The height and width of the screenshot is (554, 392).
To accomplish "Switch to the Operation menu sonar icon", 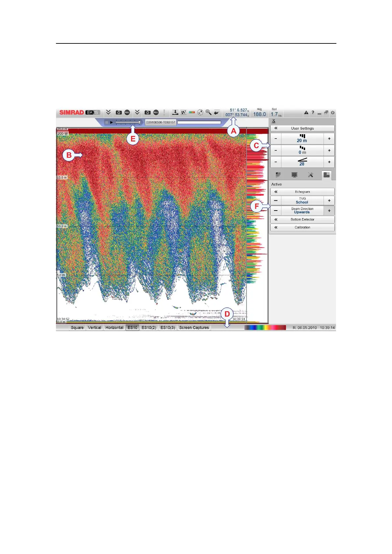I will coord(278,175).
